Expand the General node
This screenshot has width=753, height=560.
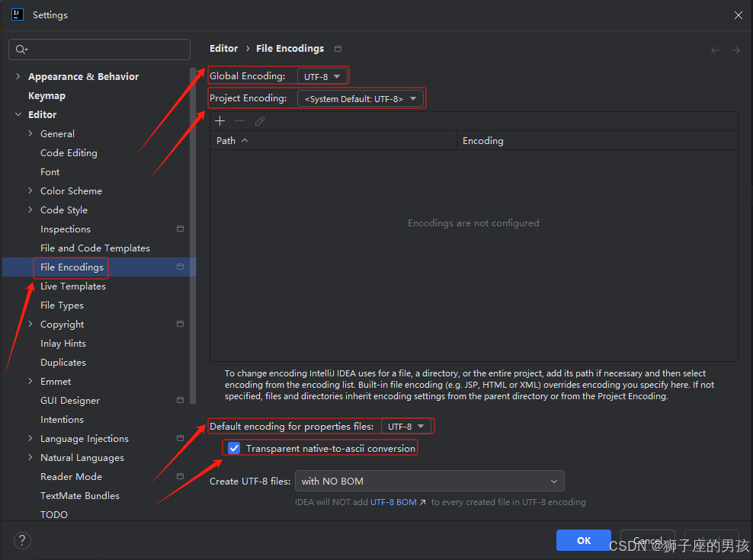pyautogui.click(x=30, y=133)
